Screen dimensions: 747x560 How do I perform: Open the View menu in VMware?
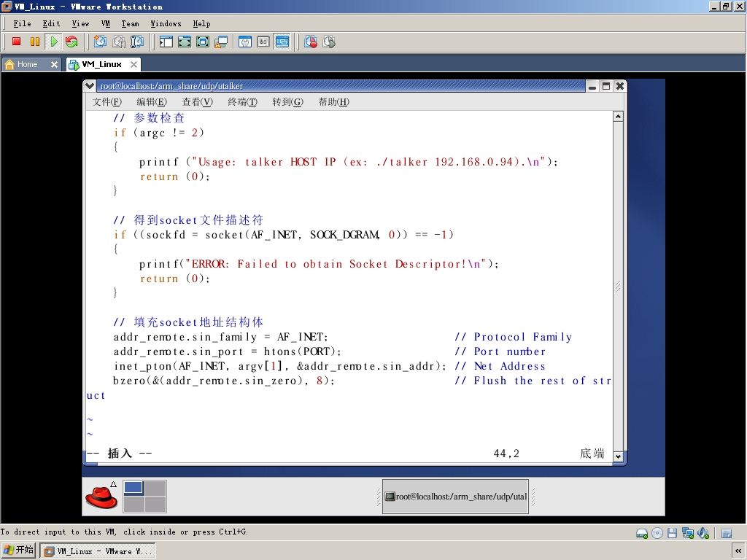[80, 23]
